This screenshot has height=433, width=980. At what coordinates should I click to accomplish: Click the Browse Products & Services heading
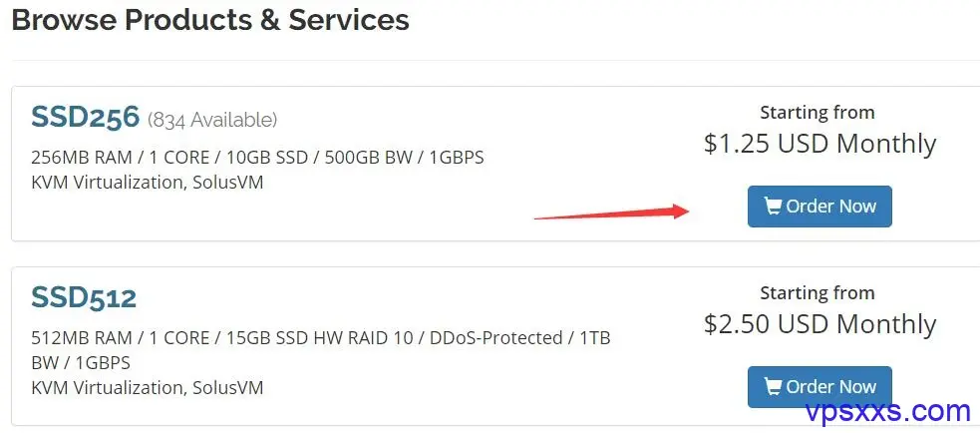210,19
